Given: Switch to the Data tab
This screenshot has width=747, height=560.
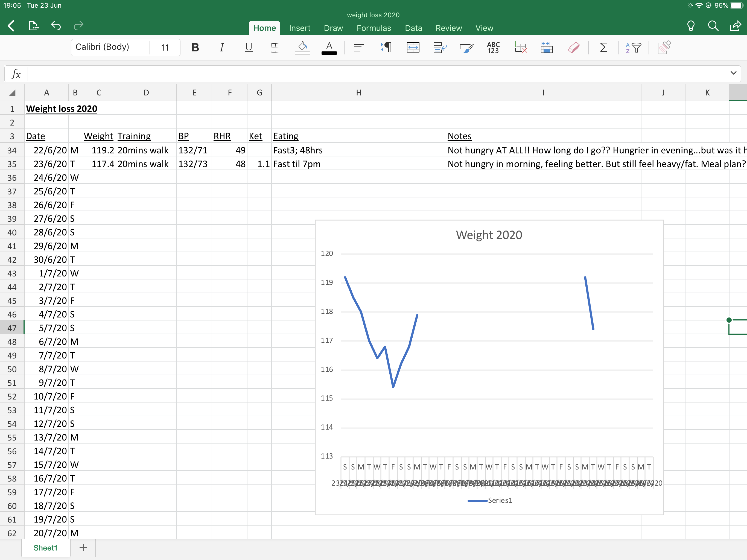Looking at the screenshot, I should point(413,28).
